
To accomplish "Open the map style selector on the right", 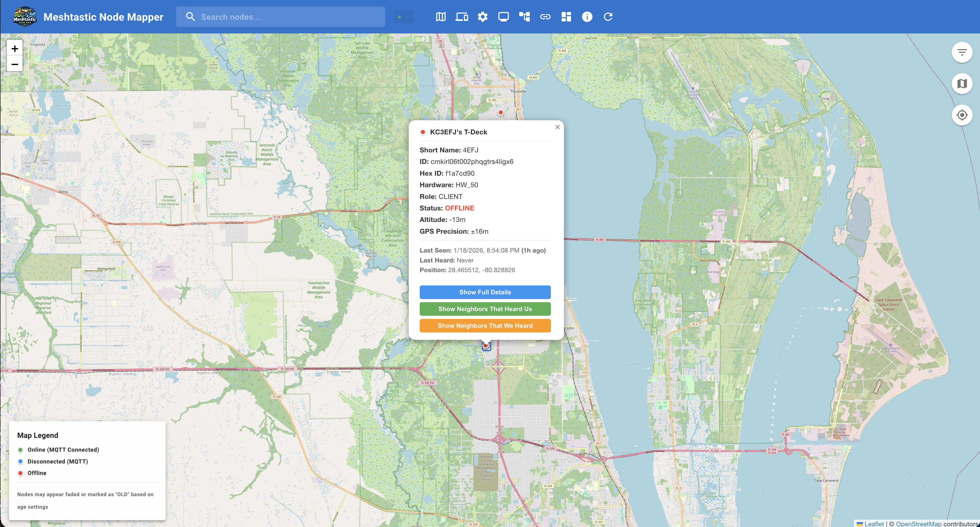I will pyautogui.click(x=962, y=83).
